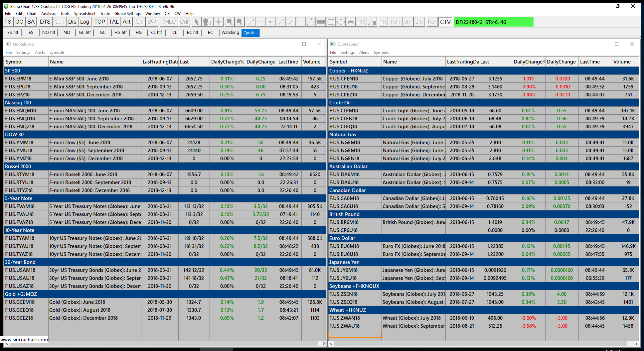This screenshot has height=351, width=644.
Task: Click the Volume column header in left QuoteBoard
Action: pyautogui.click(x=312, y=62)
